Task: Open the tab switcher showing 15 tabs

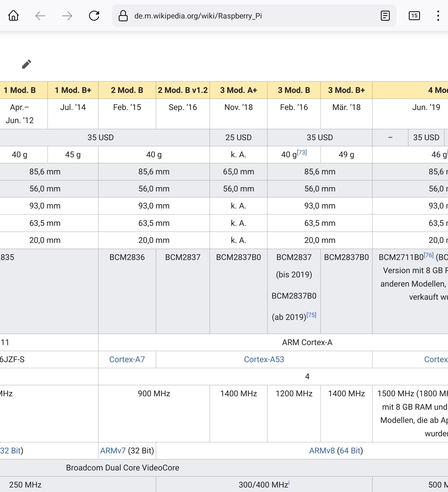Action: coord(414,16)
